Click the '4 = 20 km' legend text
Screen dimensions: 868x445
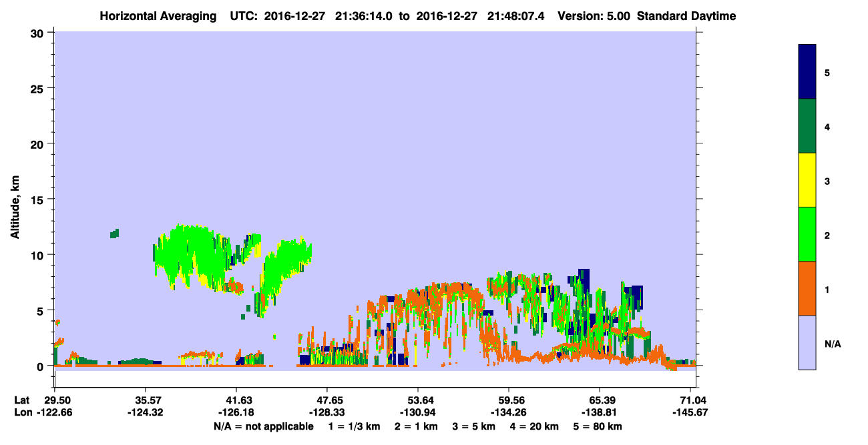coord(535,426)
